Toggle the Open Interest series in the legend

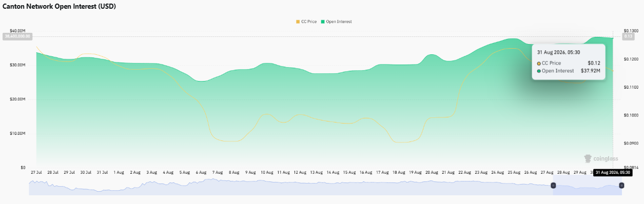337,22
